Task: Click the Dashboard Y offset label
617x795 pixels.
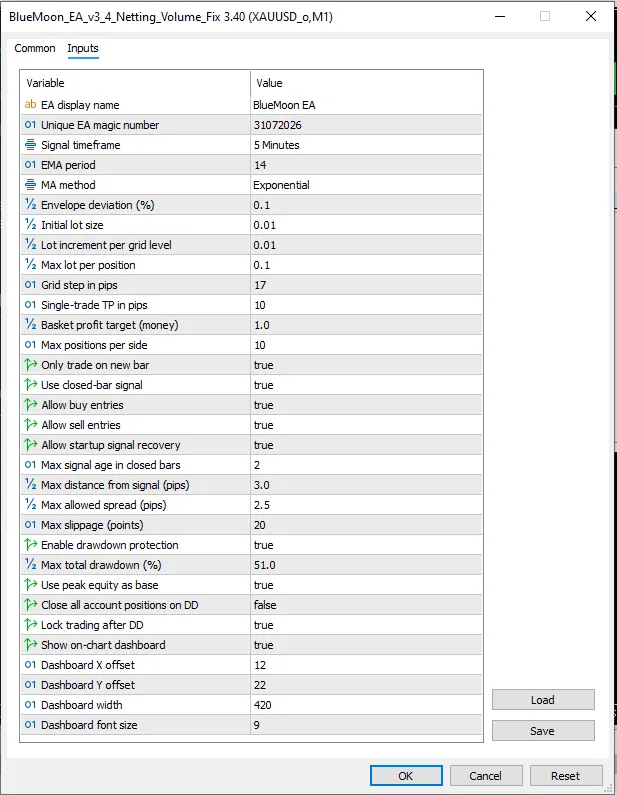Action: coord(88,685)
